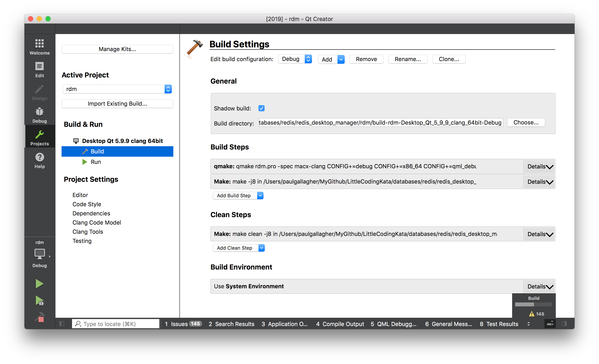599x364 pixels.
Task: Click the Rename configuration button
Action: [408, 59]
